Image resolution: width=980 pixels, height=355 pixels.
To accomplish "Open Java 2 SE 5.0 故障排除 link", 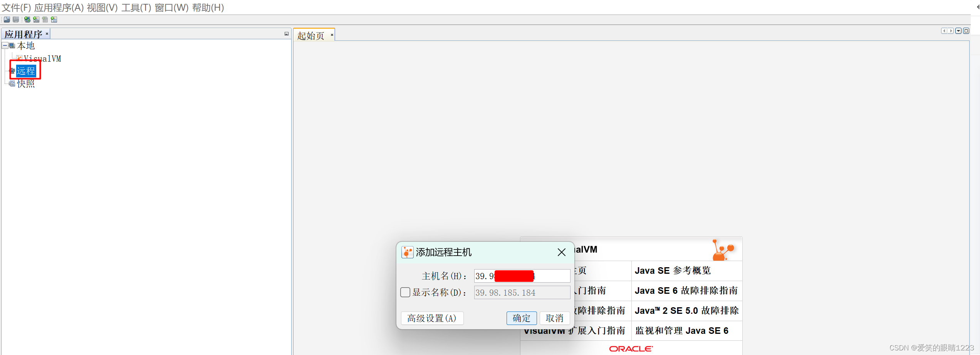I will (x=686, y=311).
